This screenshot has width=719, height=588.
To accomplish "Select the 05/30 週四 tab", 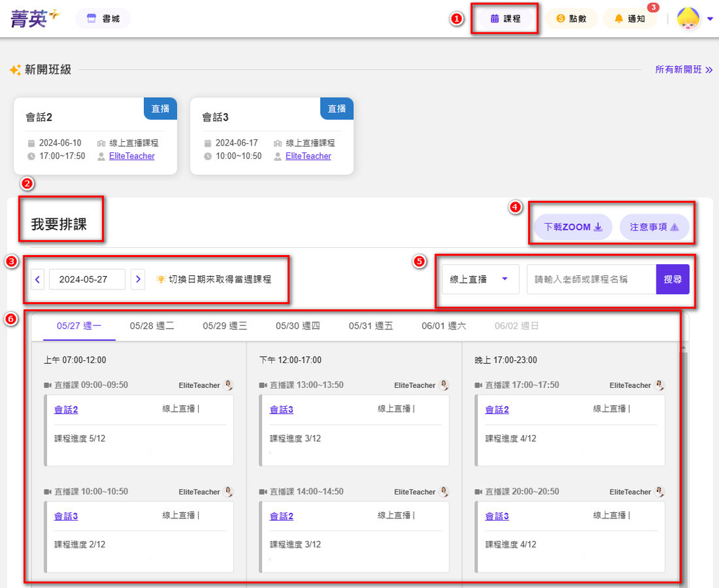I will pyautogui.click(x=298, y=326).
